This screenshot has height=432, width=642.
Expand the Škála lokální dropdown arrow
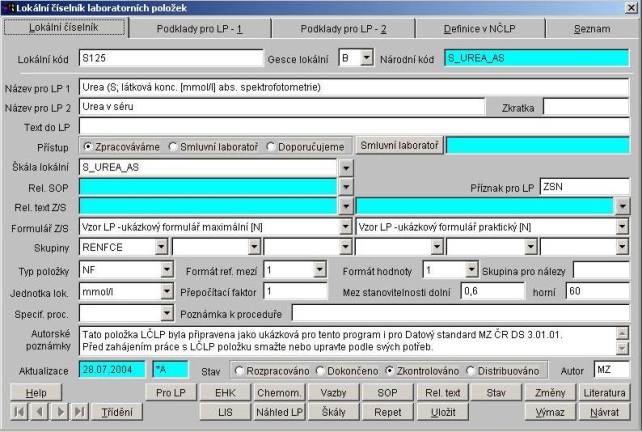pyautogui.click(x=346, y=166)
